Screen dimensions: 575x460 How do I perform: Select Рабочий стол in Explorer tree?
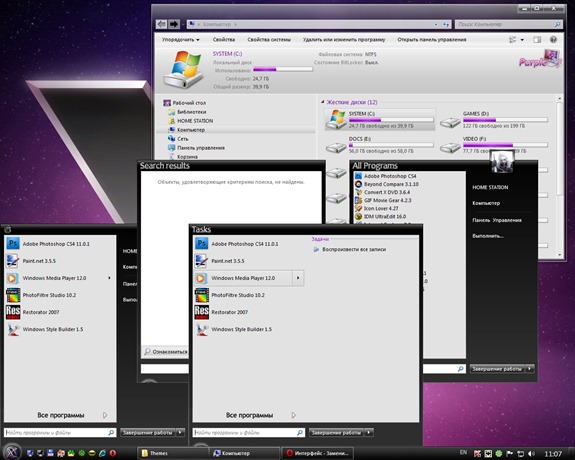click(x=185, y=103)
